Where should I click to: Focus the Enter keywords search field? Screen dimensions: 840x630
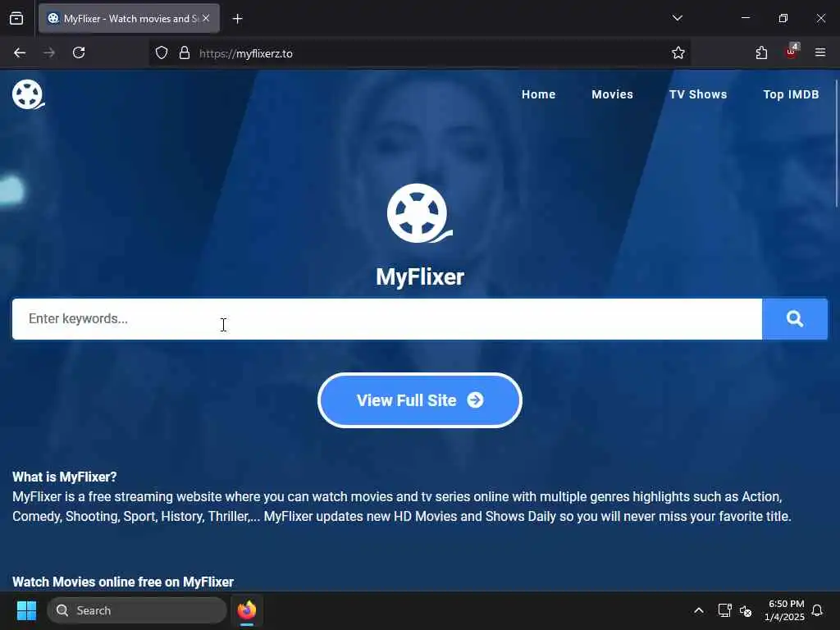387,319
